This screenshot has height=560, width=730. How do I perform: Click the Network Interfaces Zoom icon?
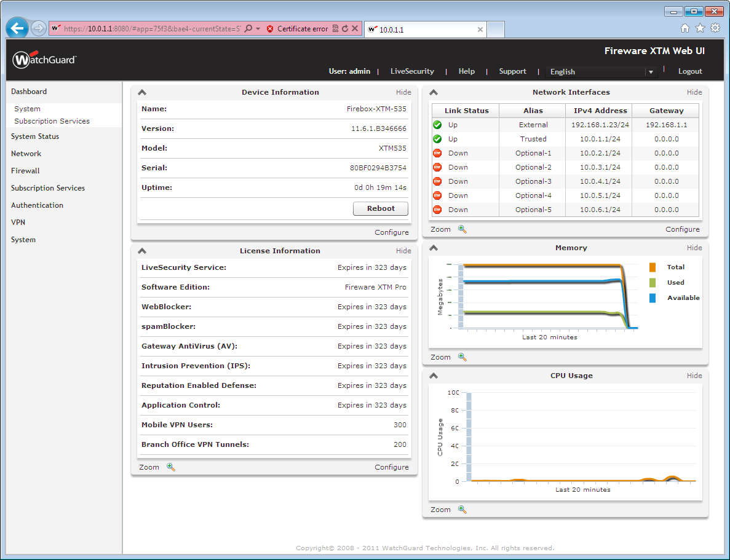click(x=462, y=229)
